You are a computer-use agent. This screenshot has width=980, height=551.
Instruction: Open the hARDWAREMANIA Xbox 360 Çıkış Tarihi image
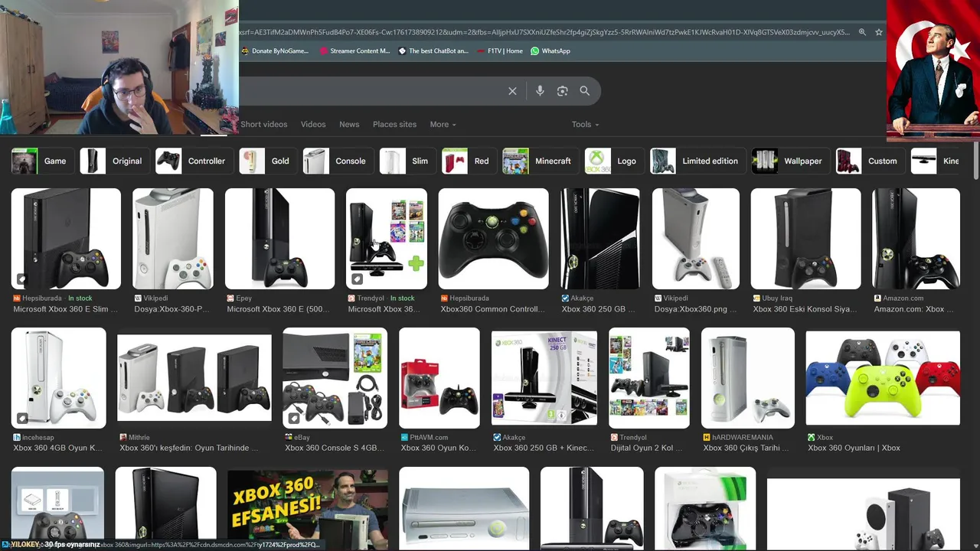(748, 378)
